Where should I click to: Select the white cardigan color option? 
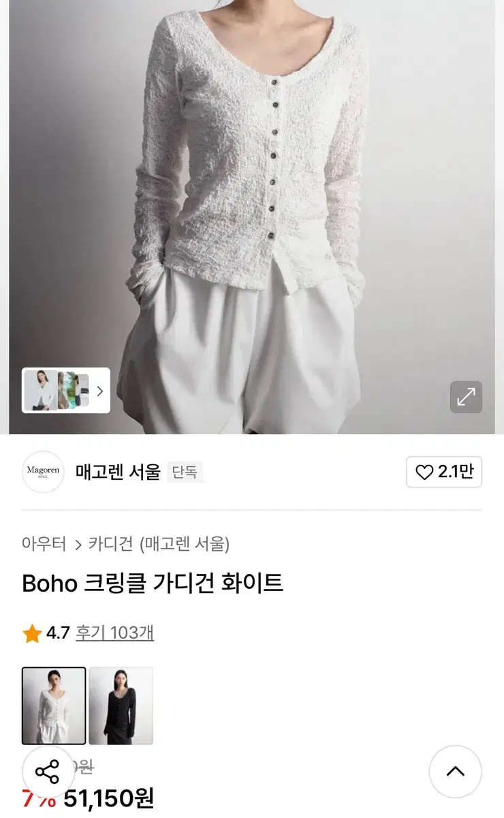coord(54,706)
